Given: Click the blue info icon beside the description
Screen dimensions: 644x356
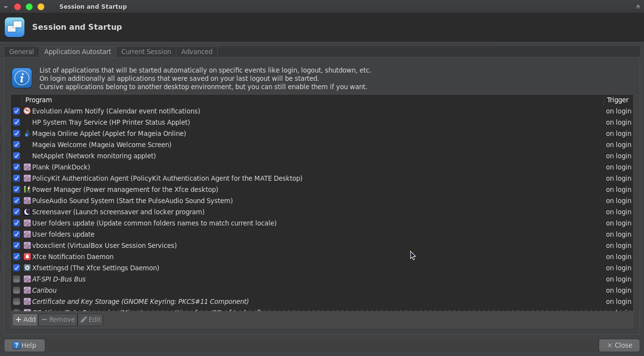Looking at the screenshot, I should (x=22, y=78).
